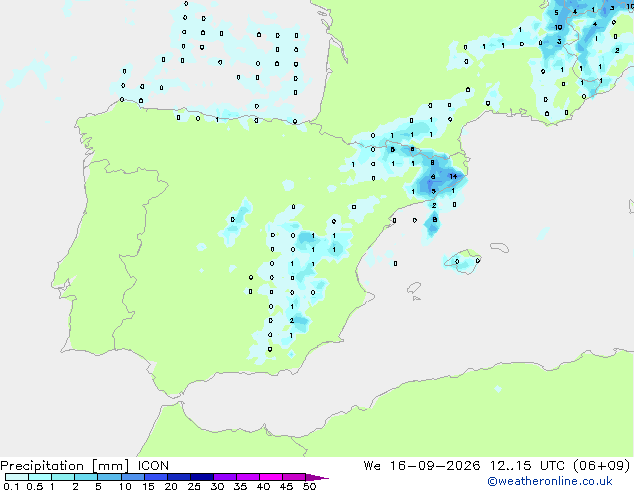The height and width of the screenshot is (490, 634).
Task: Click the ICON model name label
Action: click(153, 466)
